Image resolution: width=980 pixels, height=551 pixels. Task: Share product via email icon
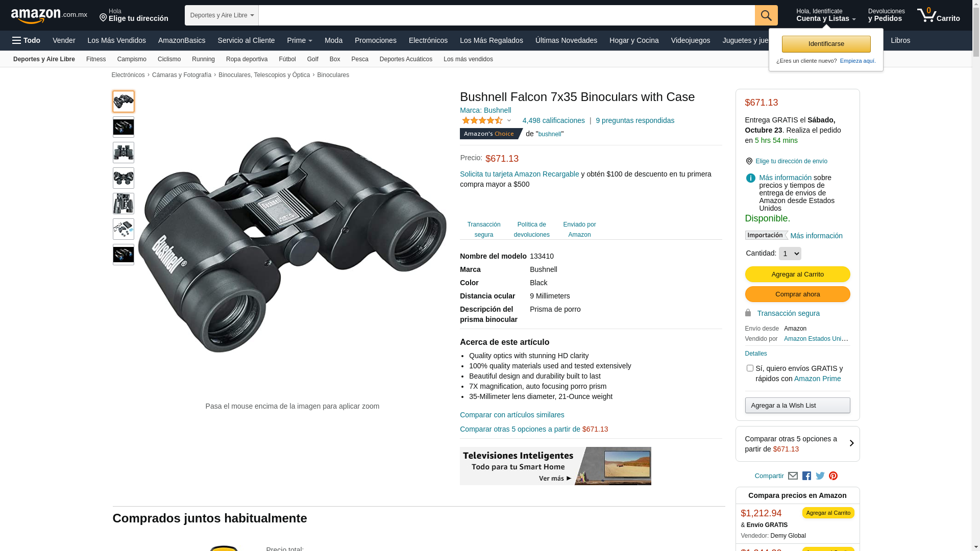click(x=793, y=476)
